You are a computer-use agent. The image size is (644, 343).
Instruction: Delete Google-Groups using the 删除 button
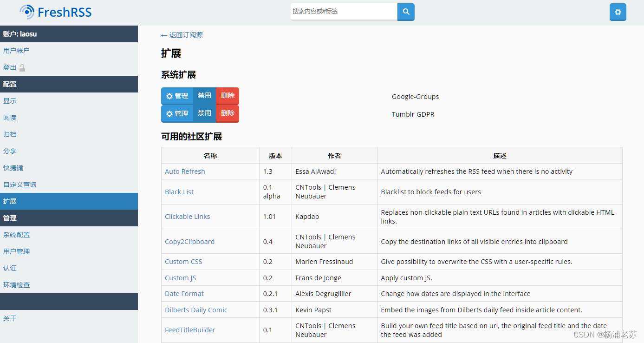(227, 96)
